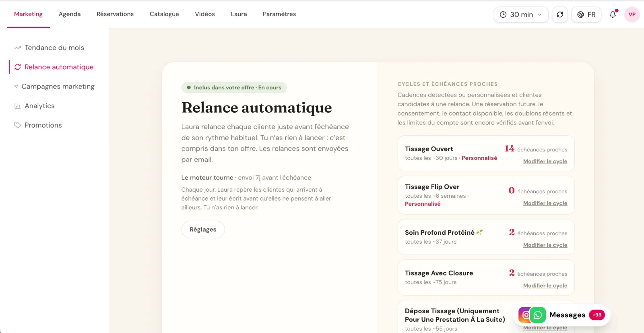Image resolution: width=644 pixels, height=333 pixels.
Task: Click the 'toutes les ~75 jours' cadence text
Action: click(431, 282)
